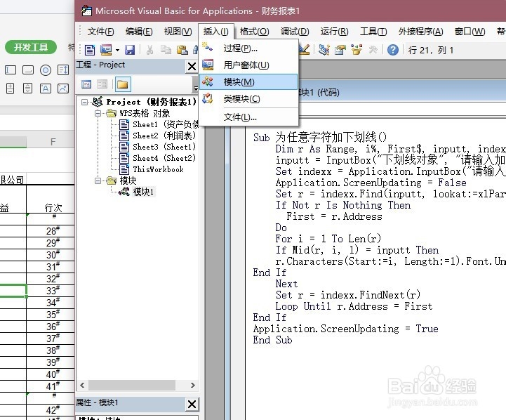Click the Project panel horizontal scrollbar thumb

(x=132, y=385)
